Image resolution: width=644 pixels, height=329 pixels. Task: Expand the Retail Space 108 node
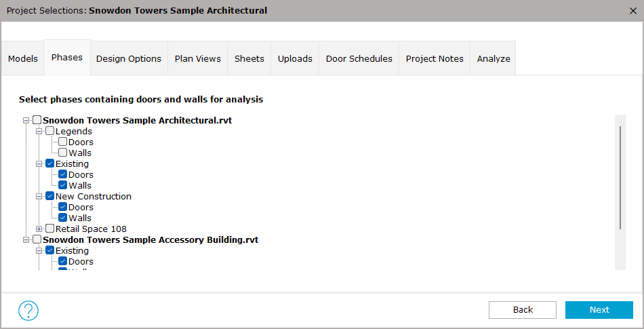click(x=39, y=229)
